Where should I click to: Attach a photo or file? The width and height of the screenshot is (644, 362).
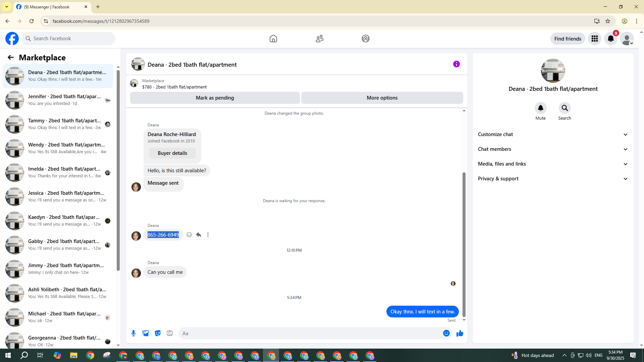(x=146, y=333)
